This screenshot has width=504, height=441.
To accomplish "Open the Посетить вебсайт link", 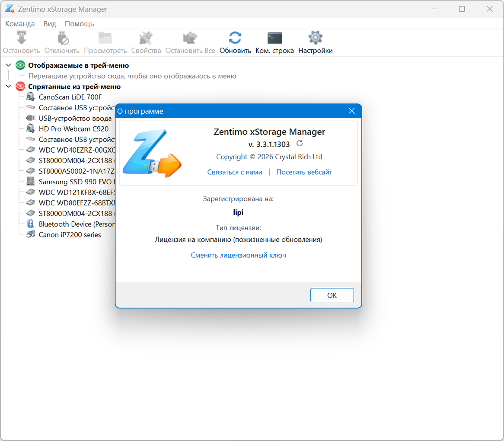I will tap(304, 172).
